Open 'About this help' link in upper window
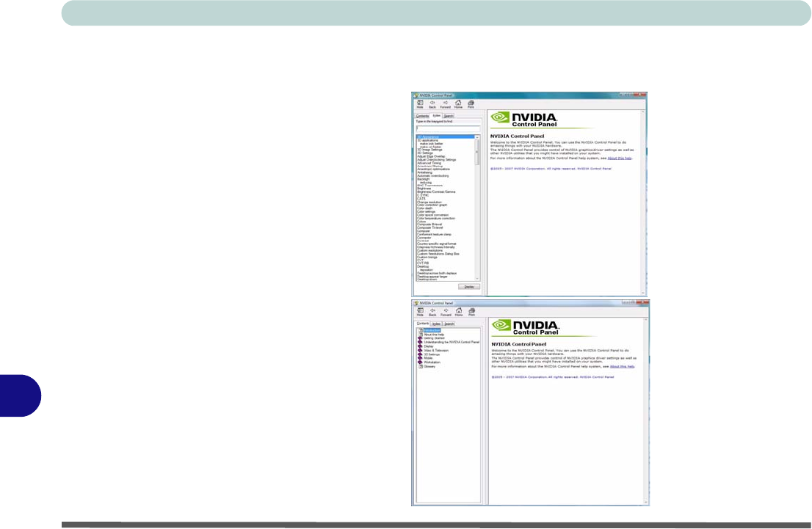This screenshot has width=812, height=529. (x=620, y=158)
